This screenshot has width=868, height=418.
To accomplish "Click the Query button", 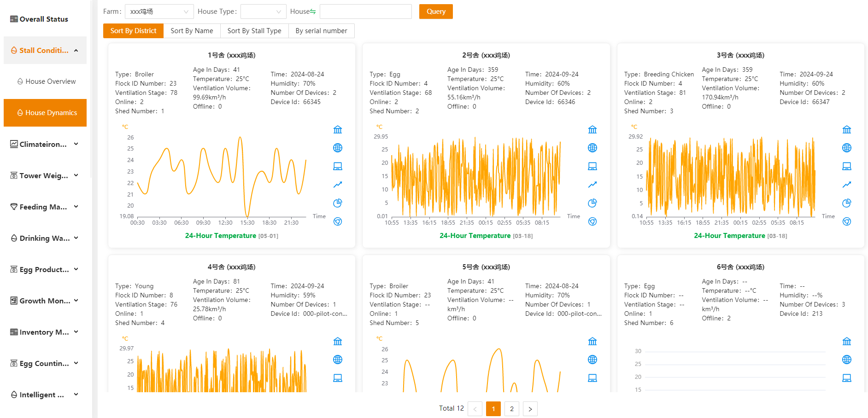I will [x=436, y=12].
